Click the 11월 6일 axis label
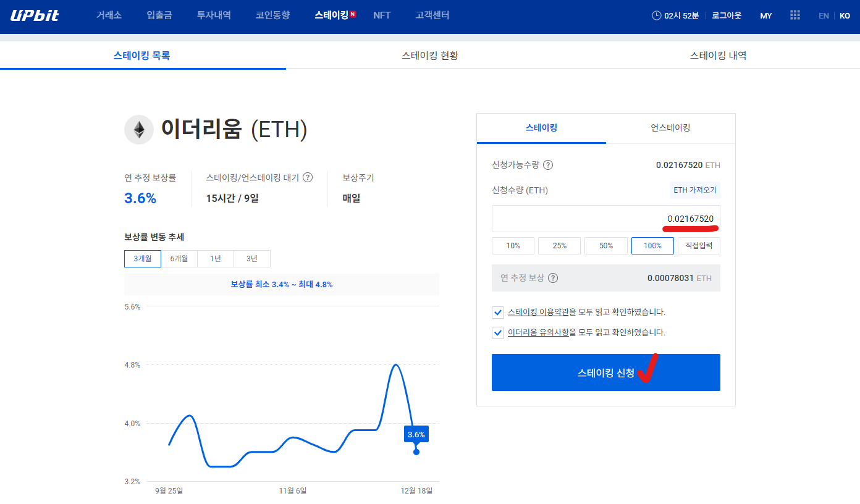Viewport: 860px width, 504px height. (x=293, y=491)
